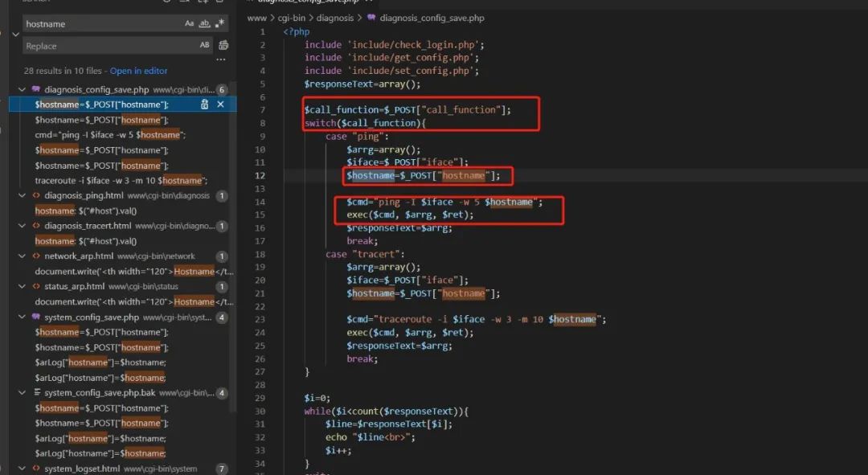868x475 pixels.
Task: Collapse system_logset.html results group
Action: pos(23,469)
